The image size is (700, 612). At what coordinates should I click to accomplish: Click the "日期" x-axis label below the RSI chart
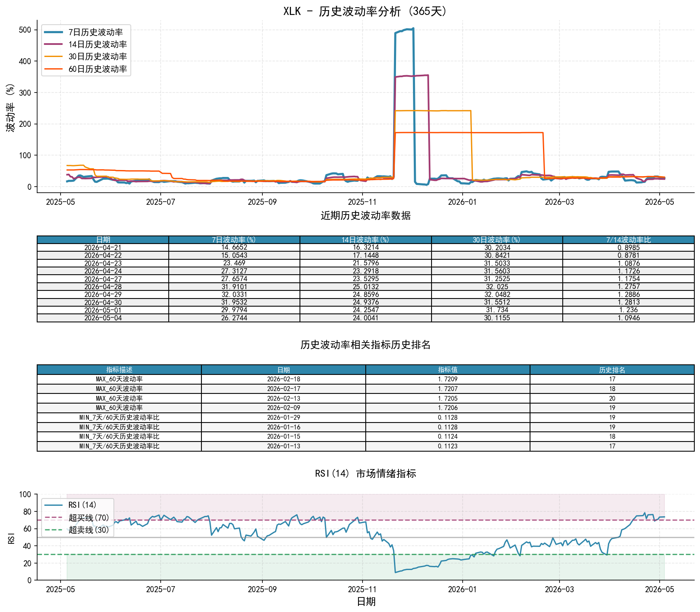pos(366,602)
